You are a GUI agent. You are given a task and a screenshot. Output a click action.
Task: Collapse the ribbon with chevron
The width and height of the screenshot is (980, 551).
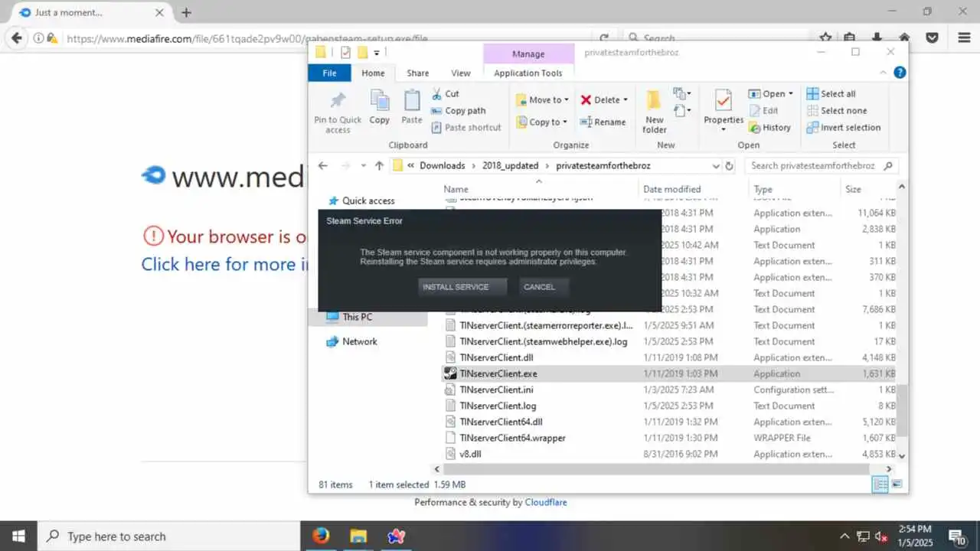(884, 73)
